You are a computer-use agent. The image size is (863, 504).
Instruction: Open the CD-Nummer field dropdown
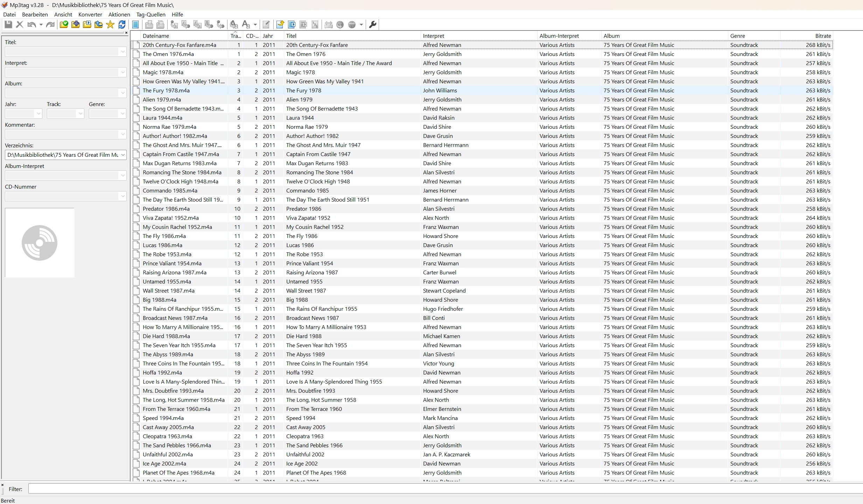(122, 196)
